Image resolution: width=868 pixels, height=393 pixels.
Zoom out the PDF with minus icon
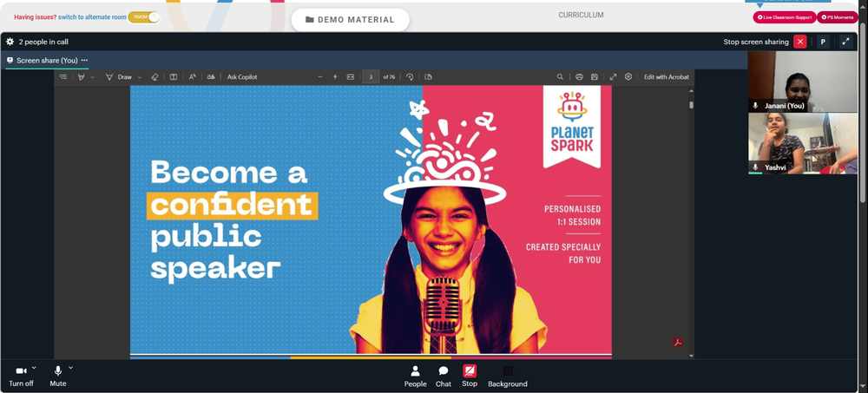pyautogui.click(x=320, y=77)
